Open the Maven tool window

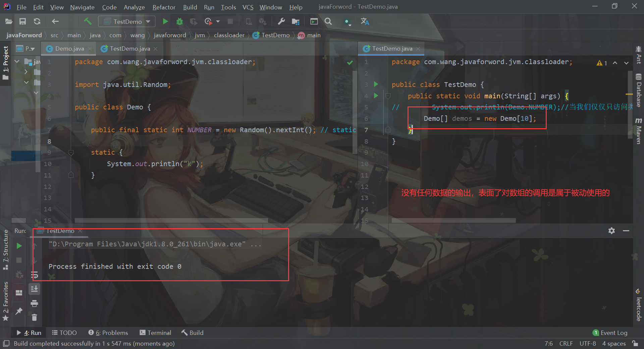tap(639, 131)
